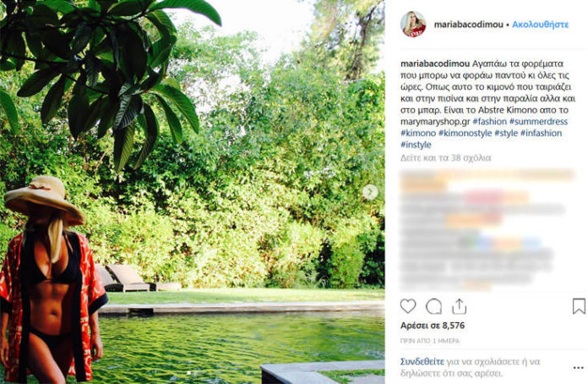Click Συνδεθείτε to log in
The image size is (588, 384).
[422, 362]
